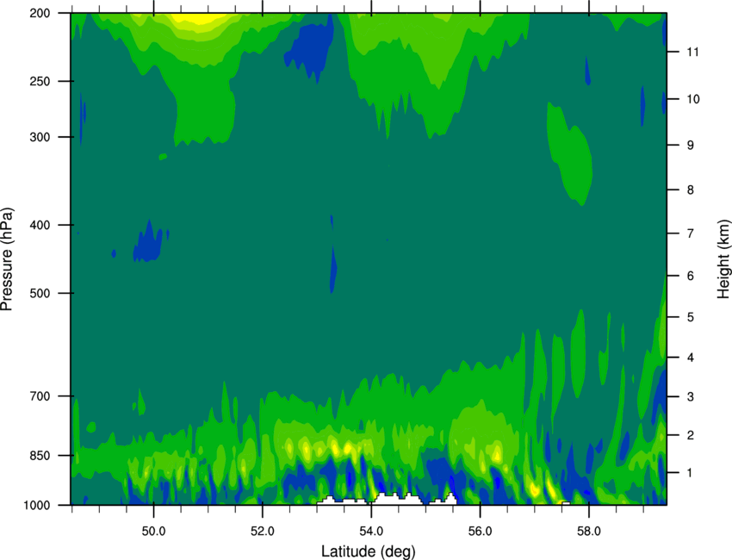Select the 300 pressure tick label
This screenshot has height=560, width=732.
tap(40, 137)
